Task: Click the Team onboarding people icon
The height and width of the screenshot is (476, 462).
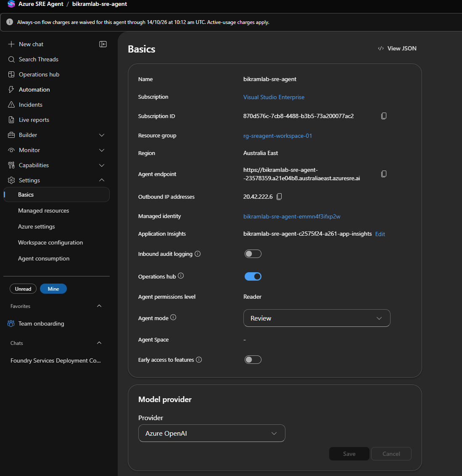Action: click(x=11, y=323)
